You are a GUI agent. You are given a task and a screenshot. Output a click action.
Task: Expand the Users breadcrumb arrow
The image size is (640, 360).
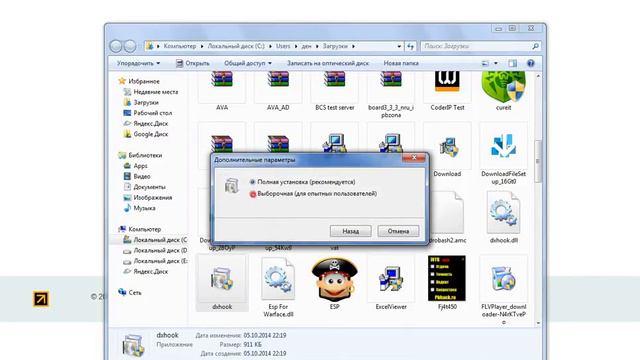pyautogui.click(x=296, y=47)
